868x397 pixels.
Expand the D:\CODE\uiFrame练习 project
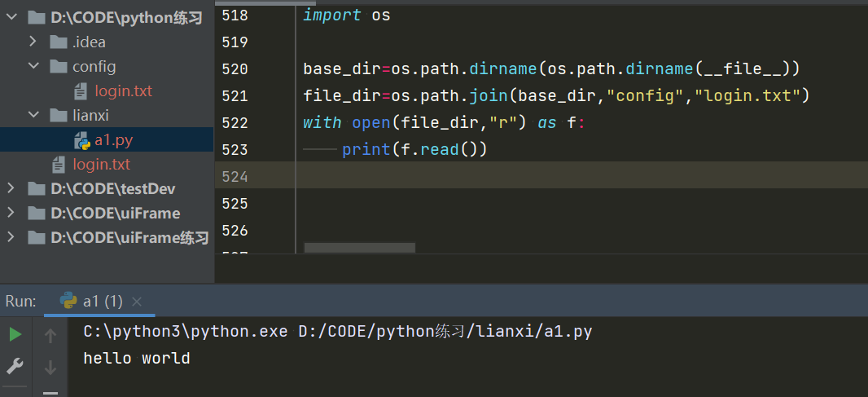(11, 237)
